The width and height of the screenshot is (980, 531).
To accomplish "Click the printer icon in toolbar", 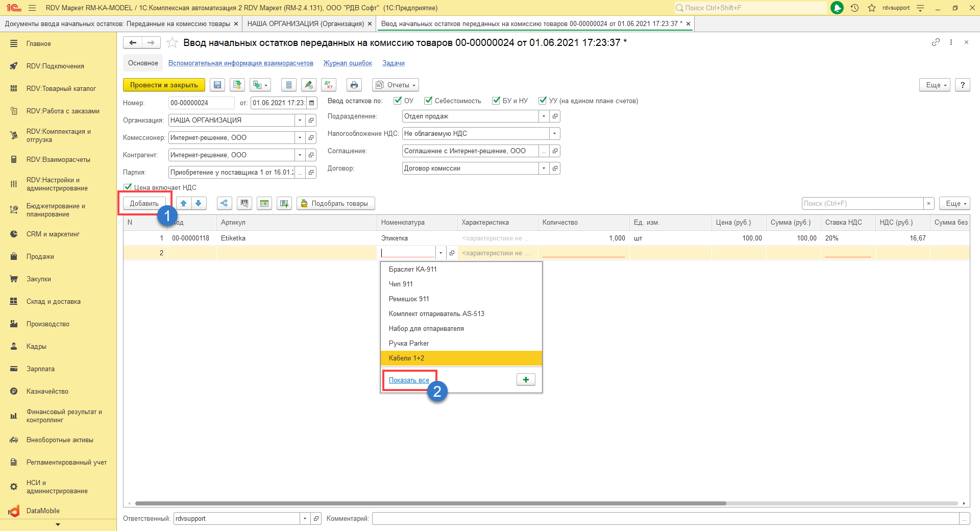I will 354,85.
